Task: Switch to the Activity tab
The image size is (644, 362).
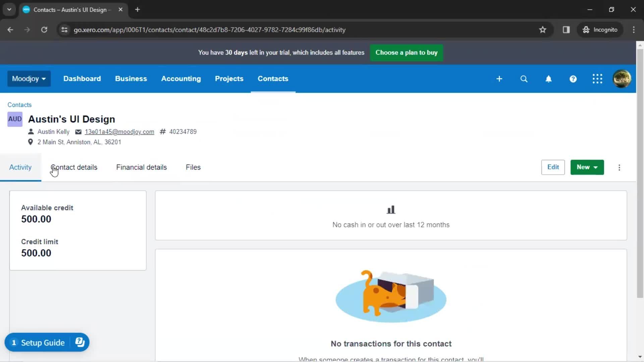Action: (20, 167)
